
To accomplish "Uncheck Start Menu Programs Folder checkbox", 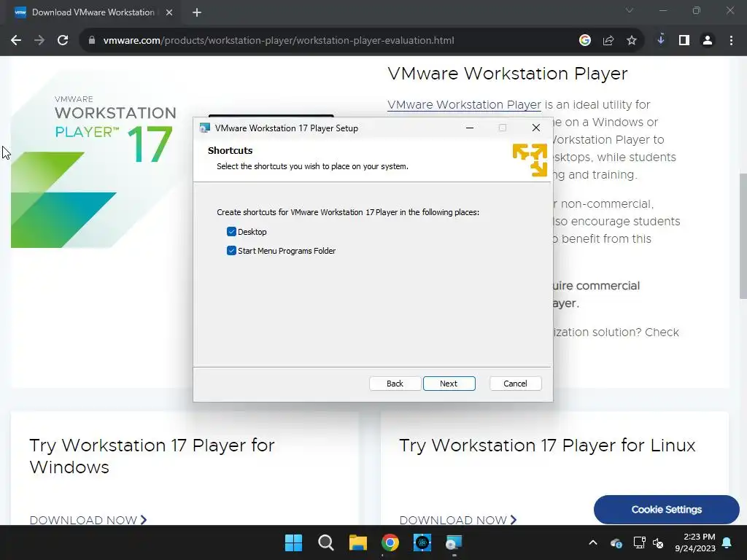I will pos(231,251).
